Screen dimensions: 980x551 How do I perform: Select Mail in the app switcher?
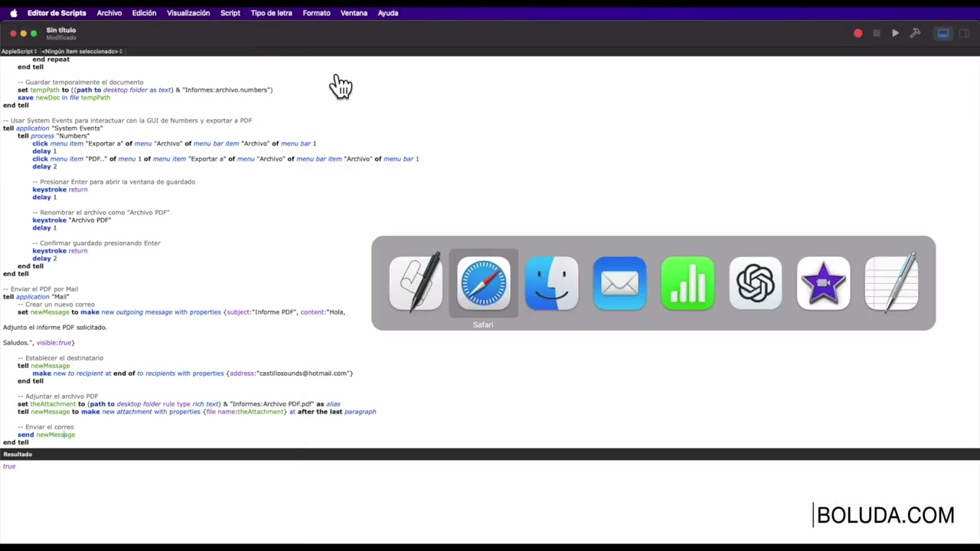(x=619, y=283)
